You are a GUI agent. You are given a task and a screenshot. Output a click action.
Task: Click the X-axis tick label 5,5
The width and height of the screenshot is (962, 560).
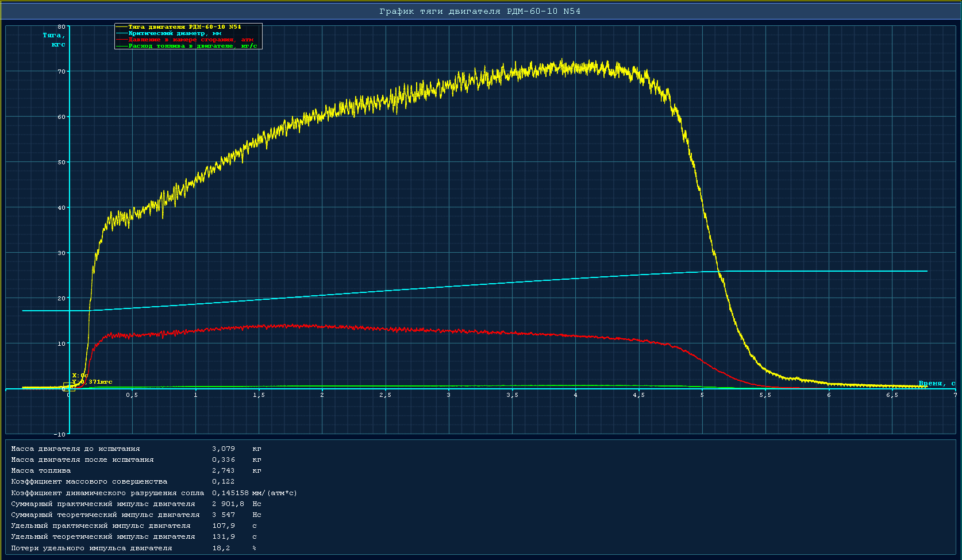[765, 395]
